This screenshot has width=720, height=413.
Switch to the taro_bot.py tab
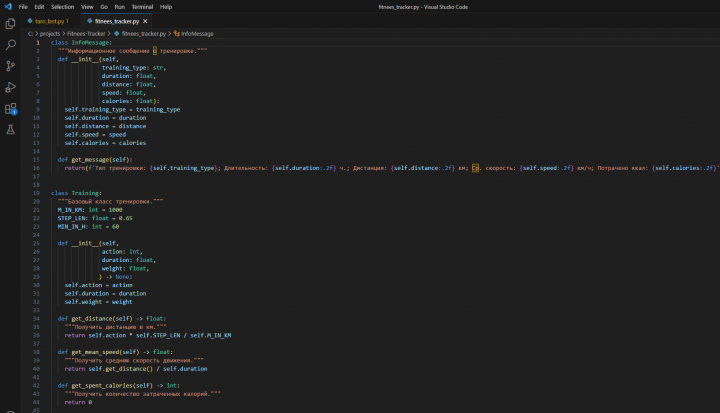pyautogui.click(x=49, y=20)
